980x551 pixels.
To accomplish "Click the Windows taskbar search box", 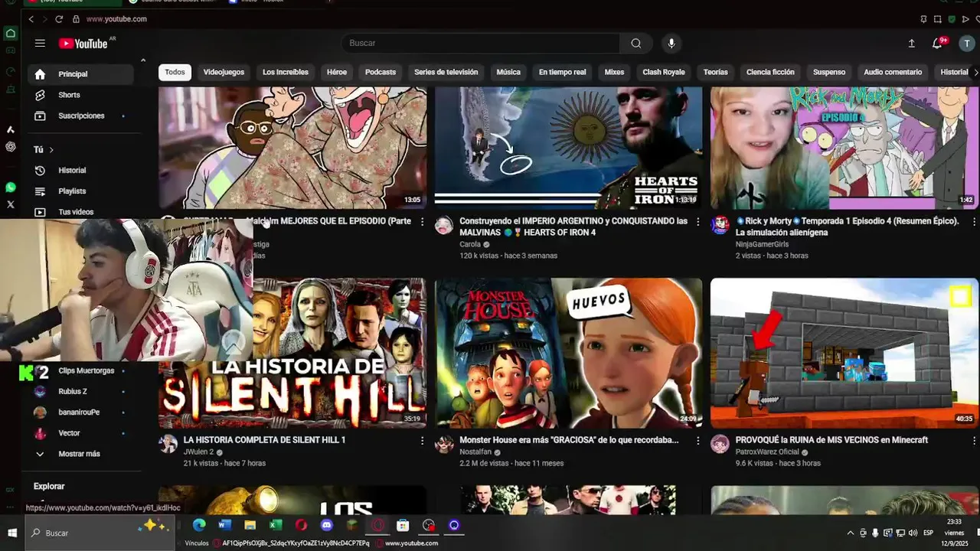I will pyautogui.click(x=100, y=533).
